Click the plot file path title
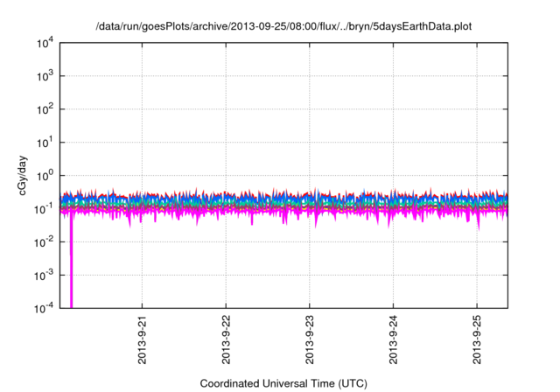 click(x=283, y=26)
